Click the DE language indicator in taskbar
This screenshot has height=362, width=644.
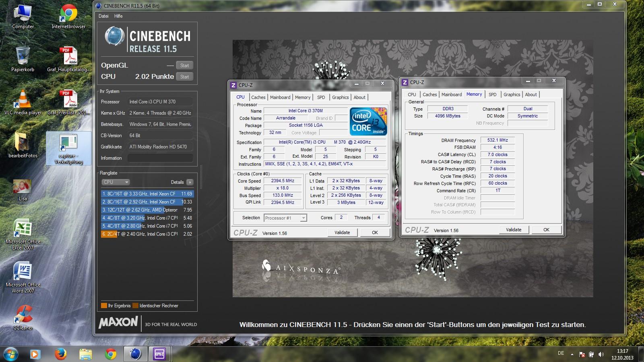[x=561, y=353]
